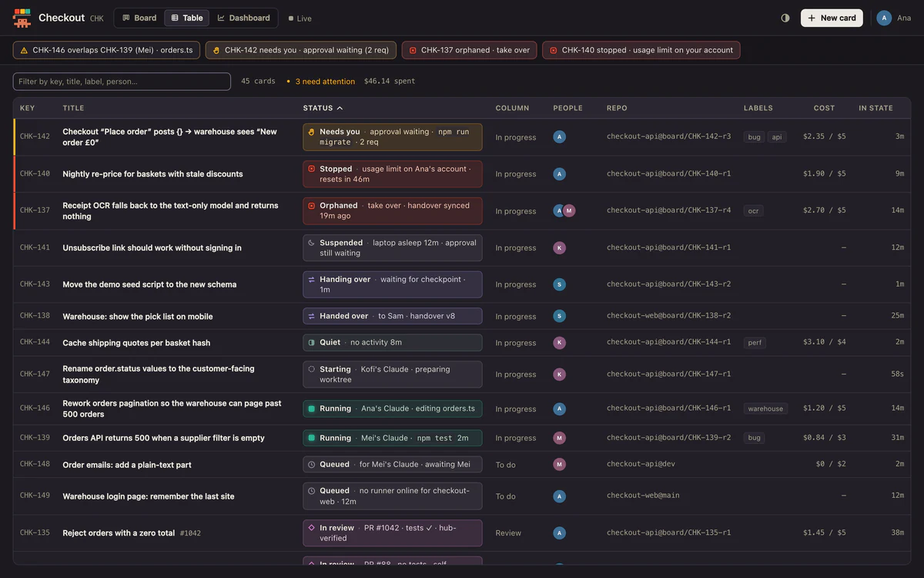Image resolution: width=924 pixels, height=578 pixels.
Task: Open the CHK-137 orphaned alert
Action: 470,50
